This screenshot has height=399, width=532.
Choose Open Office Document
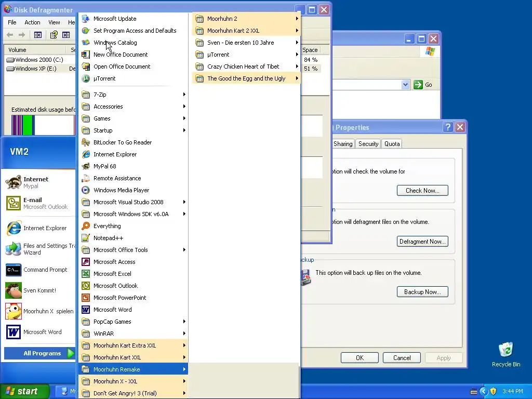[133, 66]
